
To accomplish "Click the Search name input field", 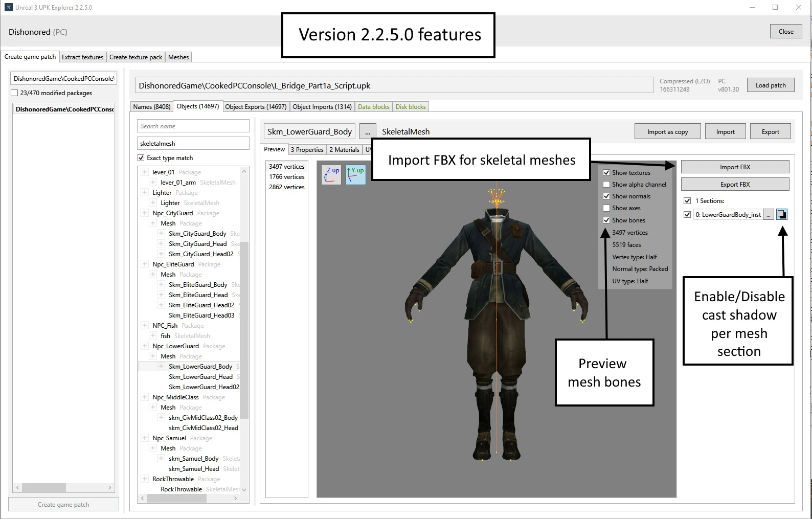I will 193,126.
